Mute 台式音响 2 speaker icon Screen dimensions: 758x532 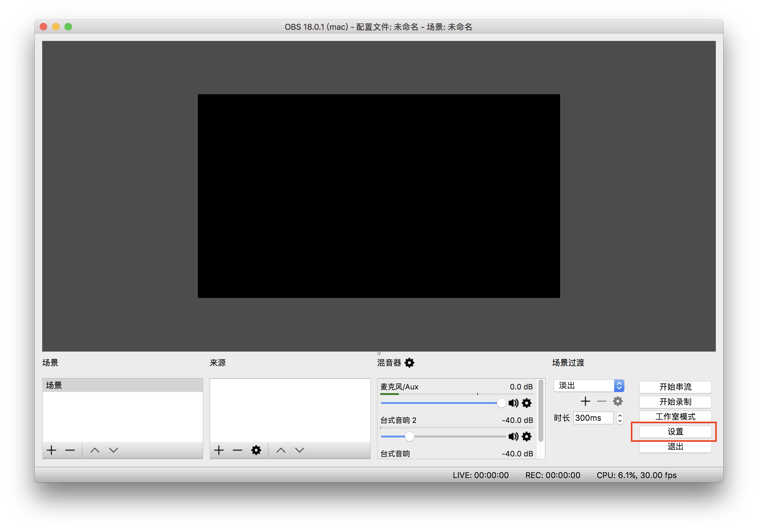513,437
